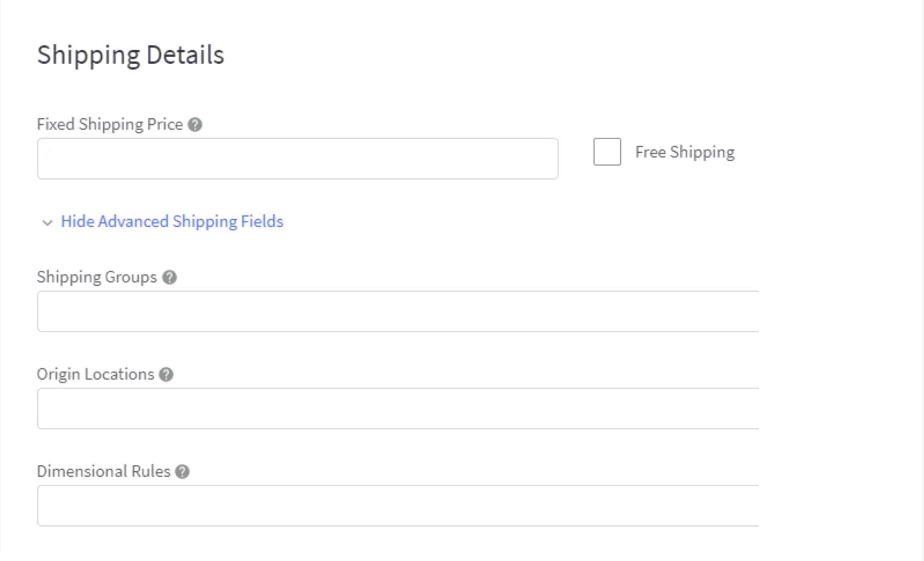Click the Fixed Shipping Price help icon
This screenshot has height=561, width=924.
[x=195, y=125]
